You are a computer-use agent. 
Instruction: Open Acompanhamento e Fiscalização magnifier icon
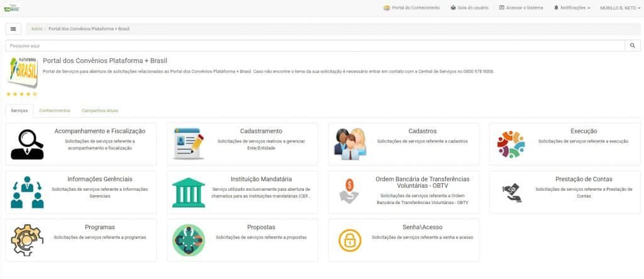pyautogui.click(x=27, y=144)
